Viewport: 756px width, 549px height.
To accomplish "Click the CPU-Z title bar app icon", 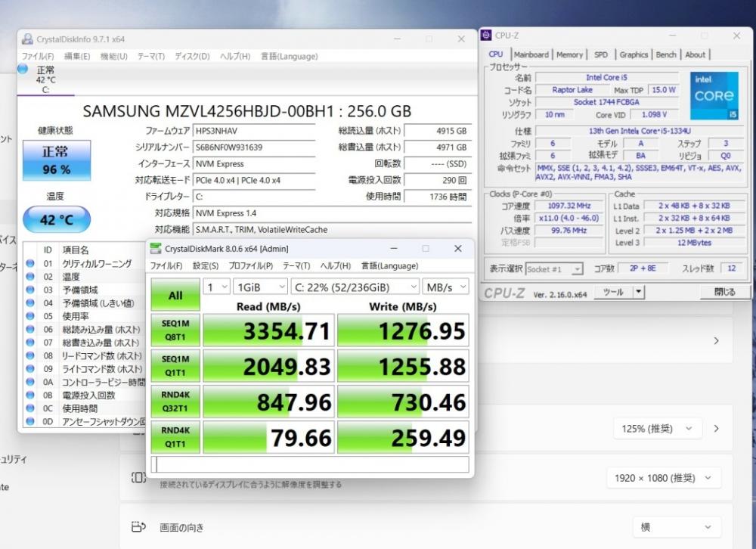I will 486,36.
